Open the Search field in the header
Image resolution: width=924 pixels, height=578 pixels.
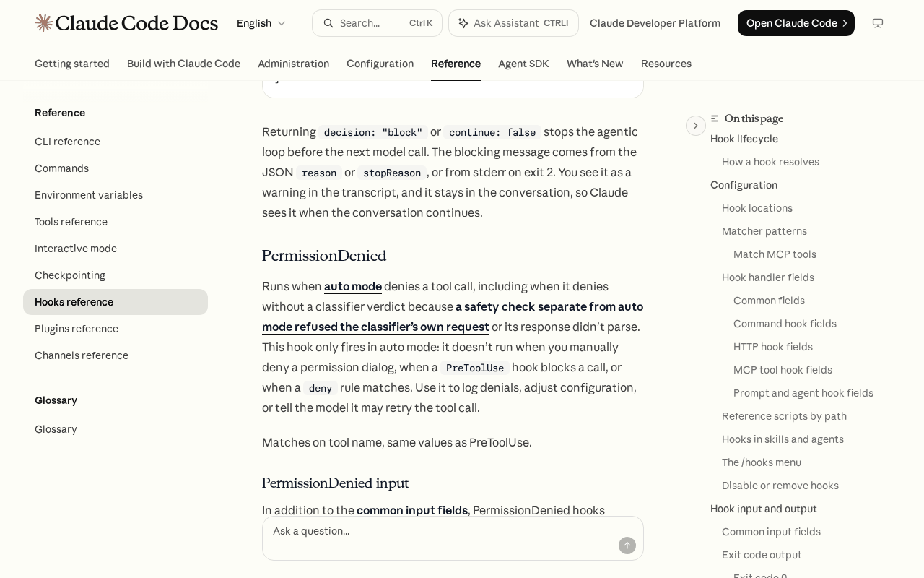pos(377,23)
